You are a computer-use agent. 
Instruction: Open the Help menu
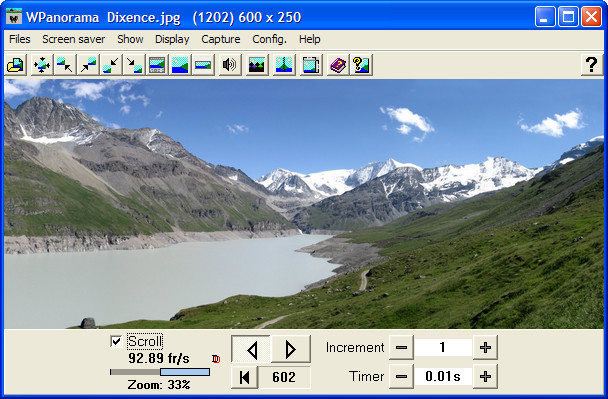(309, 39)
